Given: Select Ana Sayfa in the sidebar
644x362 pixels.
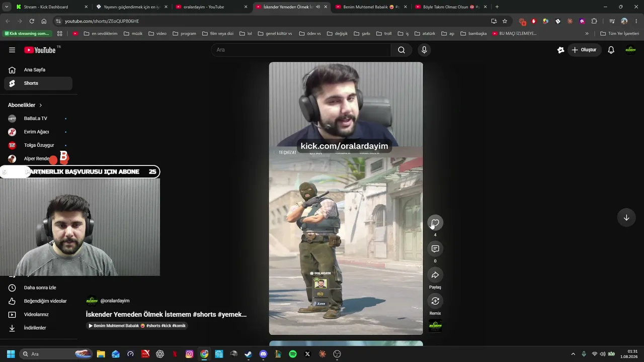Looking at the screenshot, I should click(38, 70).
